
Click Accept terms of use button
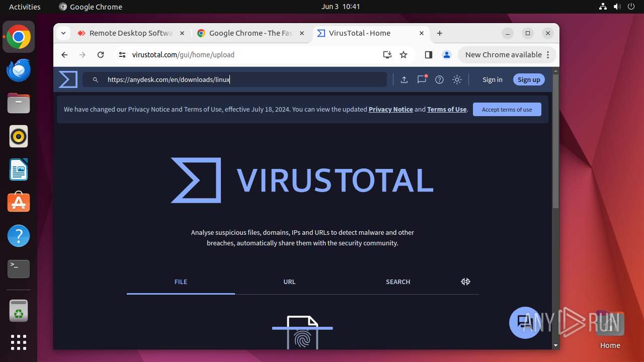tap(507, 109)
